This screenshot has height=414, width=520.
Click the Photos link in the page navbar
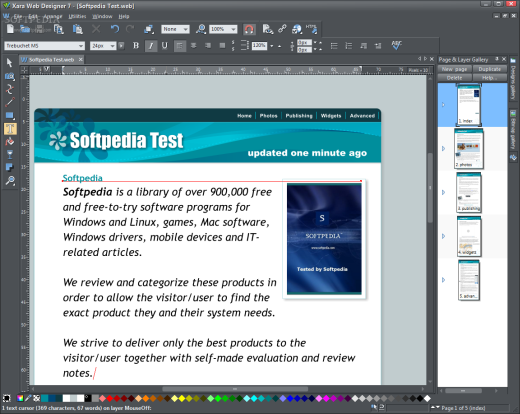tap(268, 116)
